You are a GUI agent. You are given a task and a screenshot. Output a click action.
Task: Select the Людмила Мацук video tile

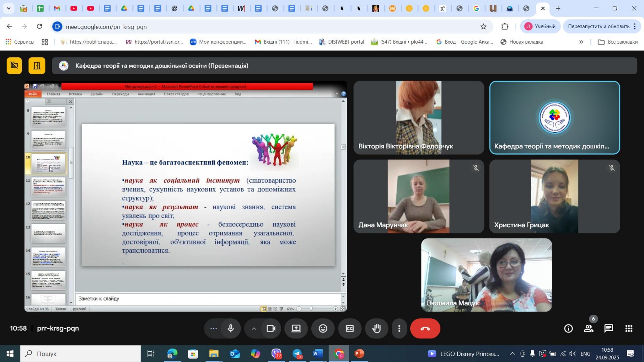click(x=486, y=275)
